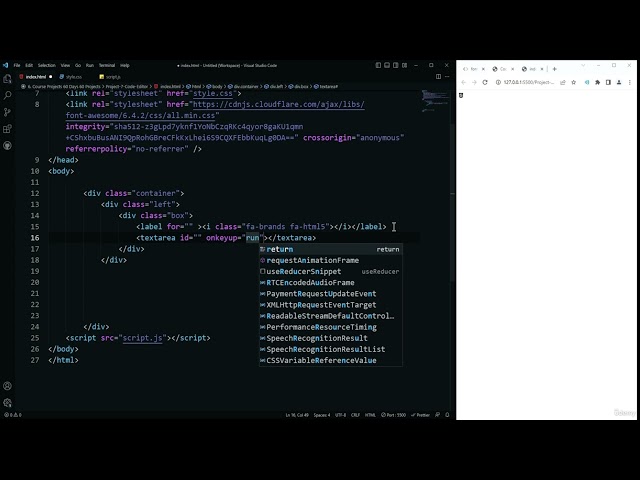Click the div.box breadcrumb segment
This screenshot has width=640, height=480.
tap(299, 87)
